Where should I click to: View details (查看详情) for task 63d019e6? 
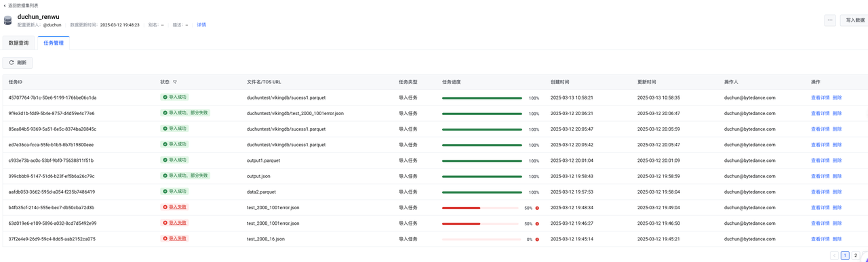(x=820, y=223)
